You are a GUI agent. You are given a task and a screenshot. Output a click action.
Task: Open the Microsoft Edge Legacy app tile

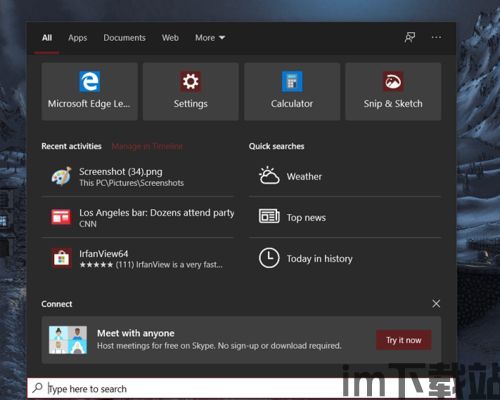89,91
